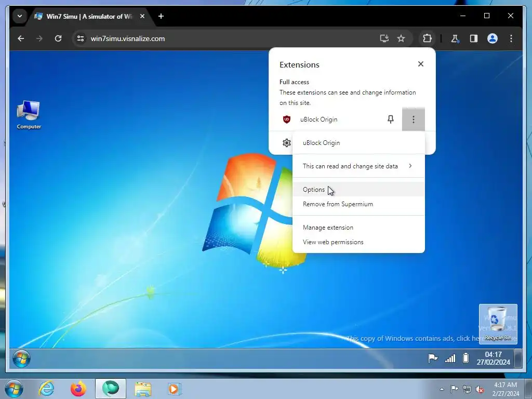
Task: Select the Recycle Bin desktop icon
Action: 498,324
